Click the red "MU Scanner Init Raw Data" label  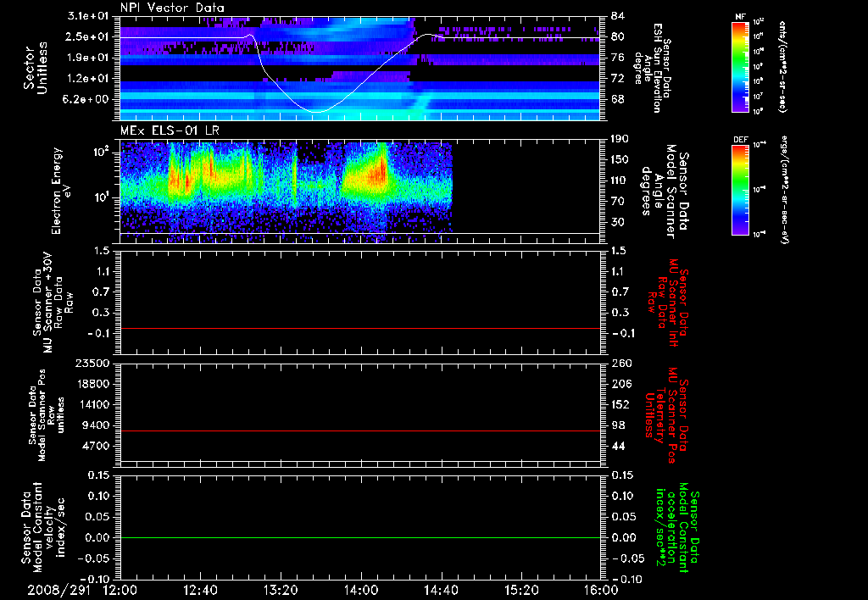[x=668, y=303]
